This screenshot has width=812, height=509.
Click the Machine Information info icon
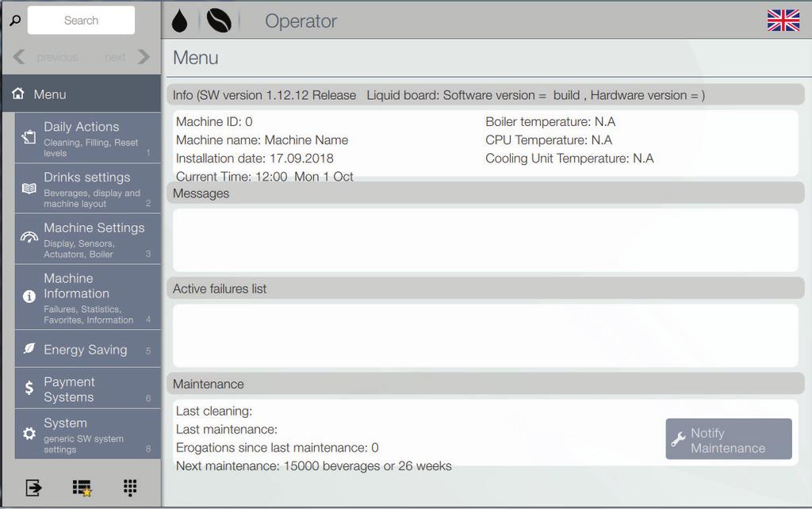tap(29, 297)
